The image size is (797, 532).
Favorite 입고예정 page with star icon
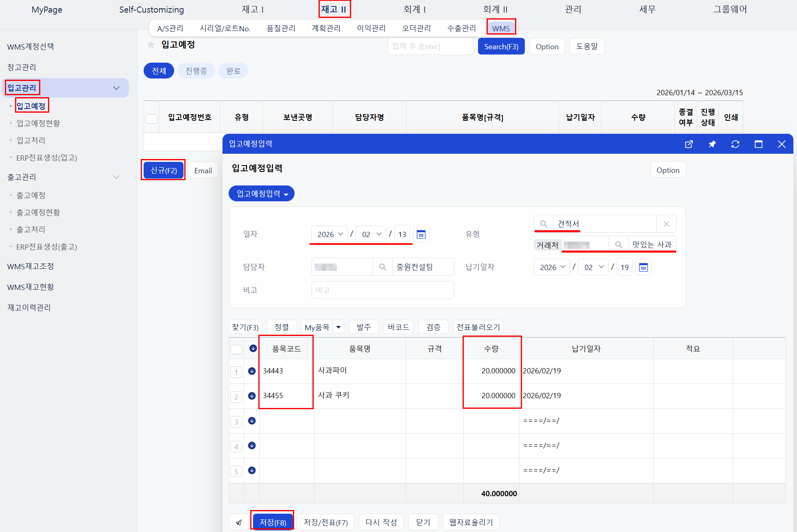pyautogui.click(x=151, y=45)
